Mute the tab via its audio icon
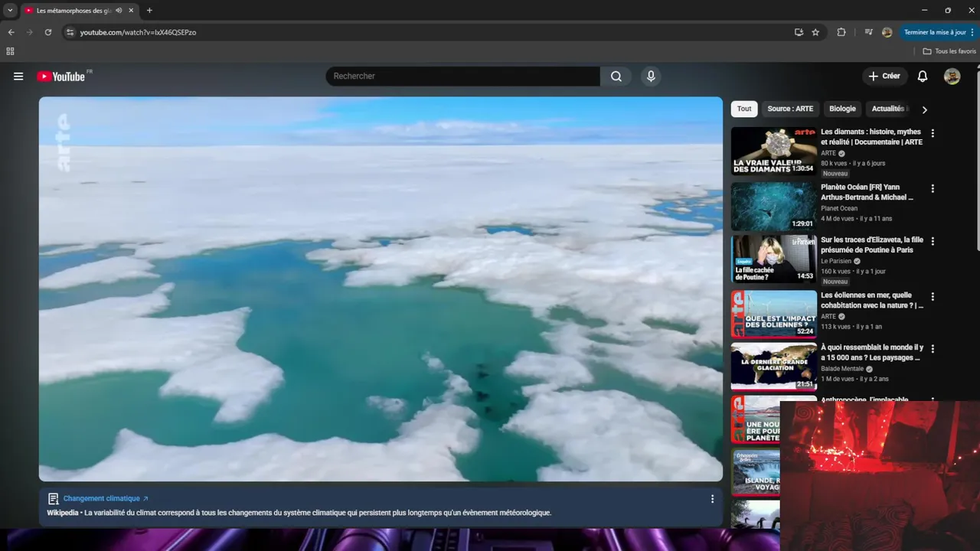 pos(119,11)
